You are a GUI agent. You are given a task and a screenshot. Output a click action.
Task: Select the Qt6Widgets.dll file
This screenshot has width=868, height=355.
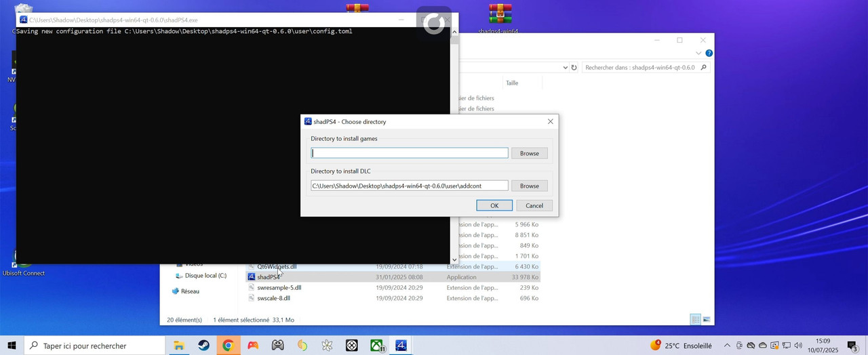[x=277, y=266]
